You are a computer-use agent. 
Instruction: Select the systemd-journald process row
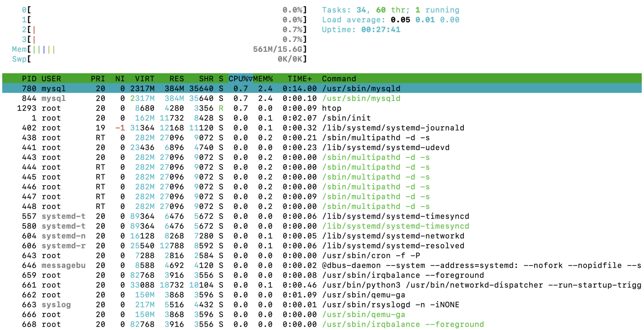pyautogui.click(x=168, y=128)
